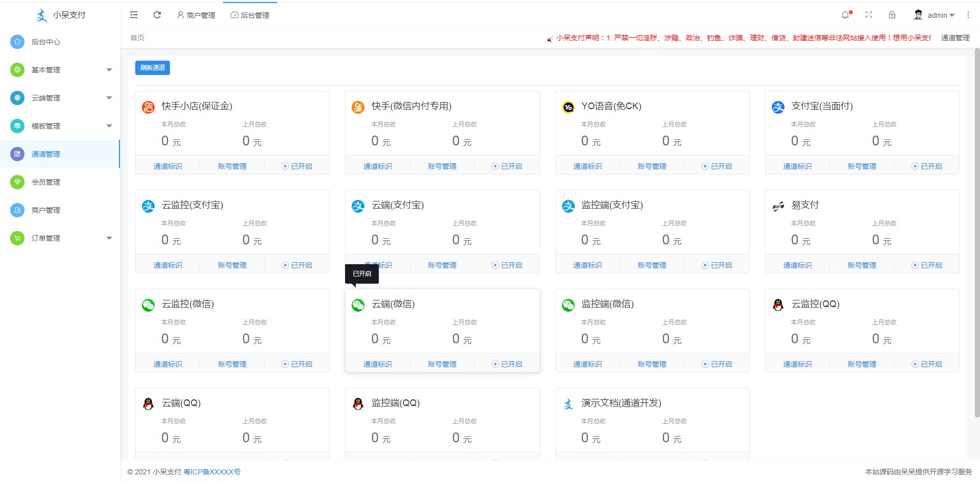Open 账号管理 for 监控端(支付宝)
The height and width of the screenshot is (482, 980).
(x=652, y=265)
